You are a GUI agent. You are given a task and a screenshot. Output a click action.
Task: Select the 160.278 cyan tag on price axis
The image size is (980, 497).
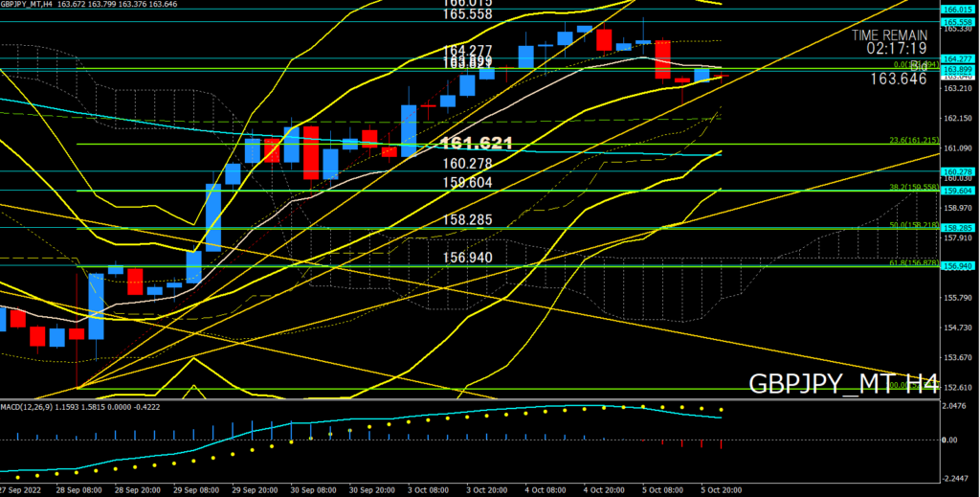pyautogui.click(x=957, y=172)
